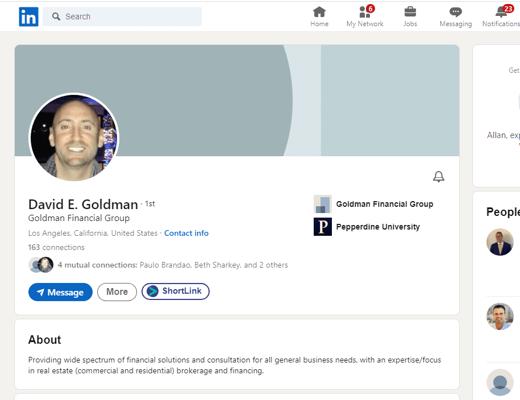
Task: Open the second suggested person's avatar
Action: pos(500,316)
